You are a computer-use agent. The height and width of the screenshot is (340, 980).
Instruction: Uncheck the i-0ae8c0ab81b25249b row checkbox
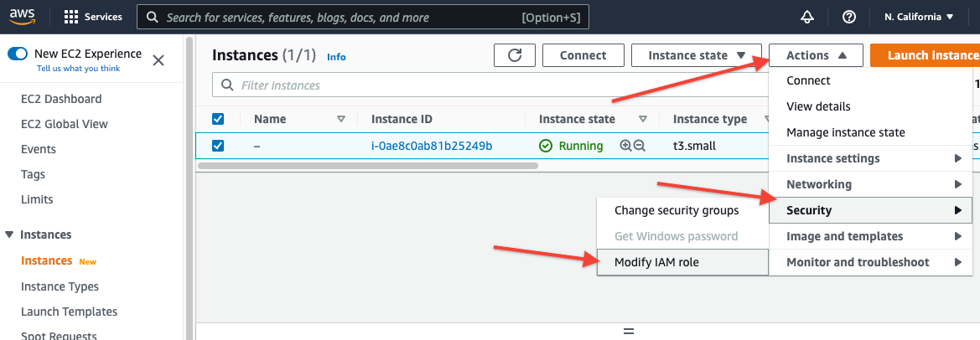click(x=218, y=146)
